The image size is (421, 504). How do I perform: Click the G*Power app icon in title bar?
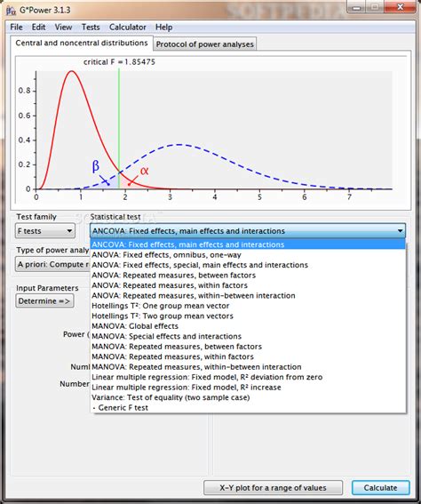[x=11, y=11]
